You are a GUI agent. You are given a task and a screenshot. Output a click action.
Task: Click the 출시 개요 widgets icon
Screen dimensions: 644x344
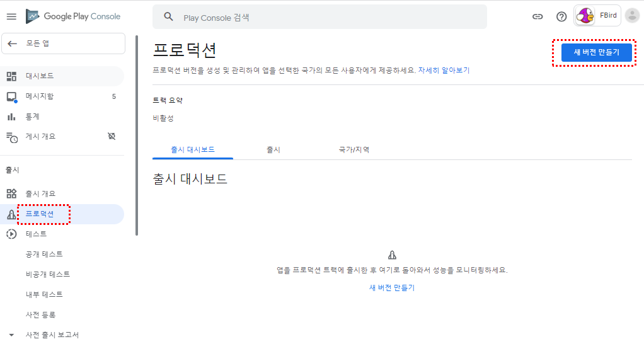11,193
